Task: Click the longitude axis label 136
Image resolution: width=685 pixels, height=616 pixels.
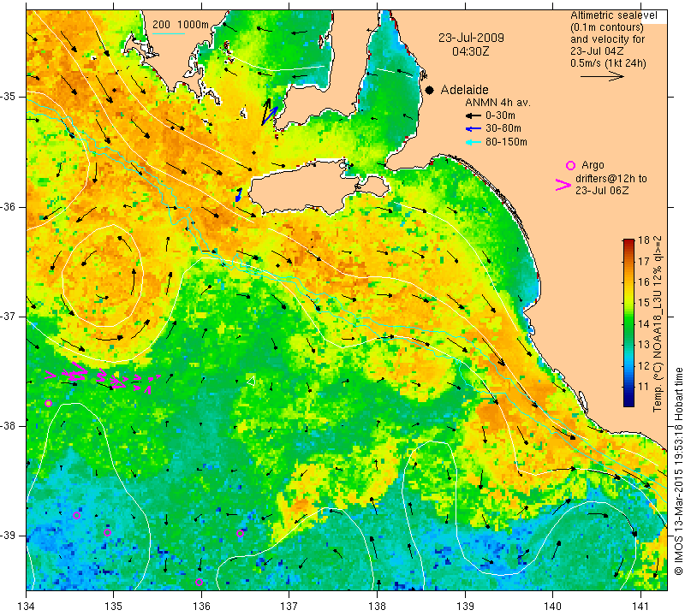Action: click(x=201, y=606)
